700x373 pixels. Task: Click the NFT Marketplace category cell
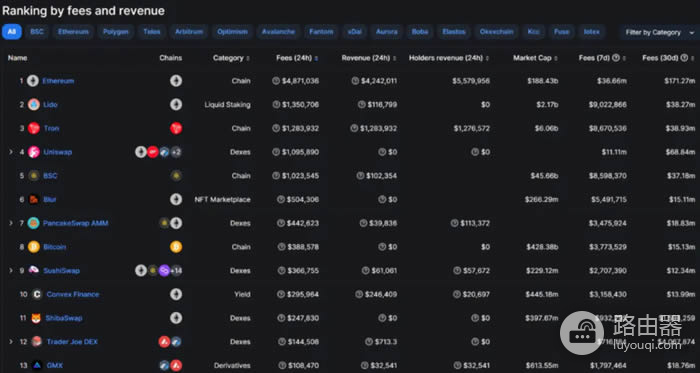click(222, 199)
